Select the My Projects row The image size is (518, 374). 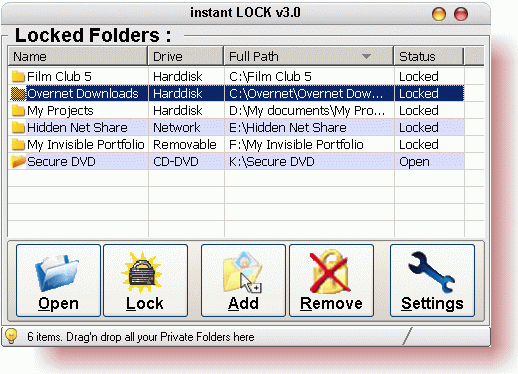(236, 110)
